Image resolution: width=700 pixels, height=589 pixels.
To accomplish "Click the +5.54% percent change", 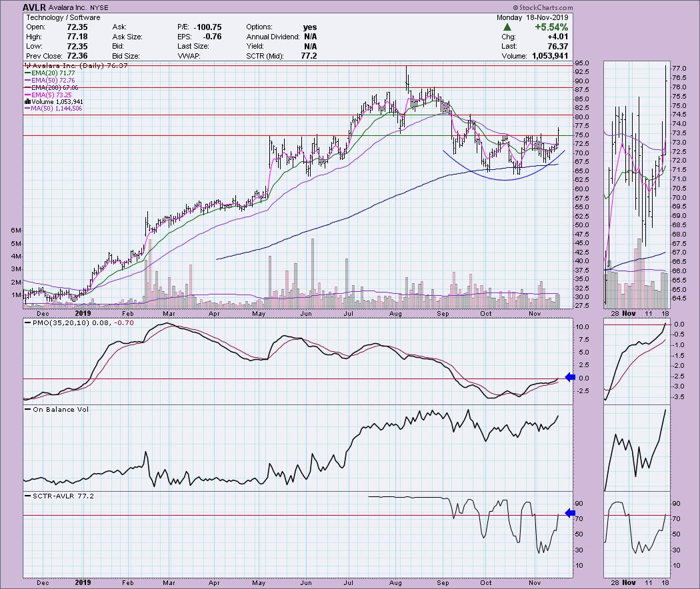I will click(x=551, y=27).
